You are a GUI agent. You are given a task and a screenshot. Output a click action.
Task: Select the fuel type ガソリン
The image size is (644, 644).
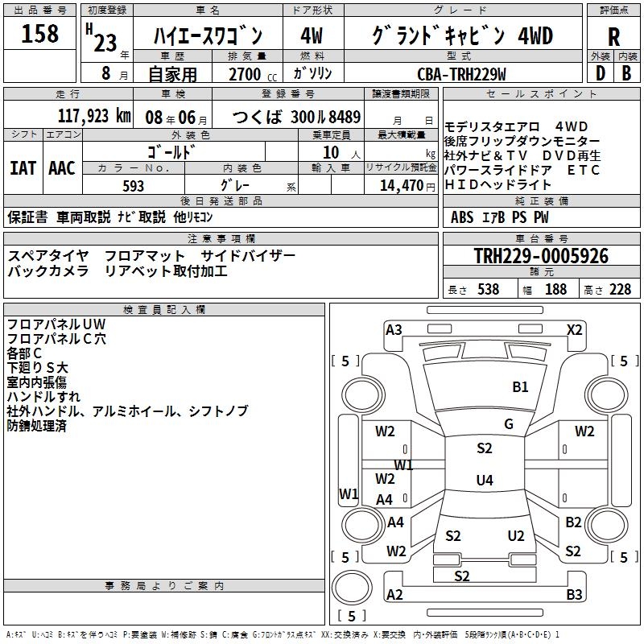click(x=312, y=73)
